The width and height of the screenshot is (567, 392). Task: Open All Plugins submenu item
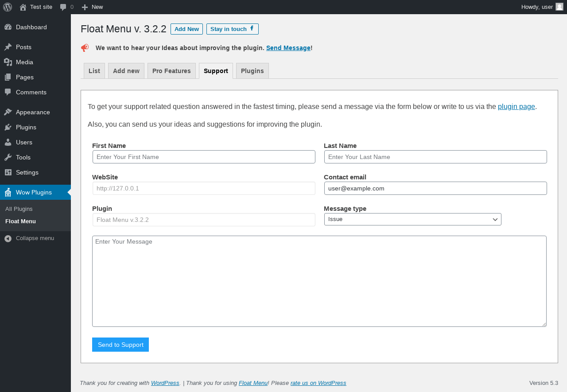click(19, 209)
